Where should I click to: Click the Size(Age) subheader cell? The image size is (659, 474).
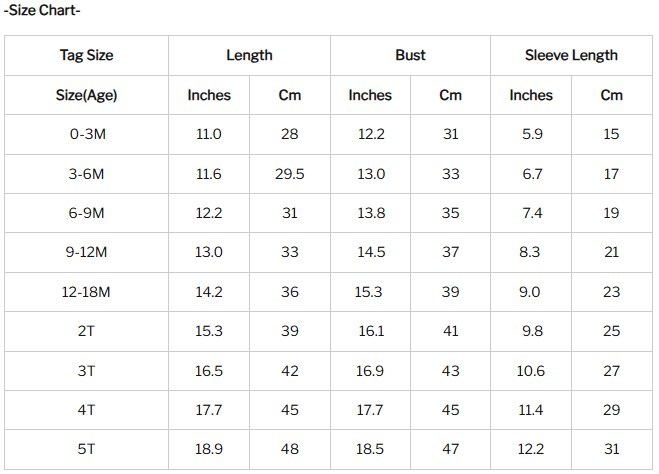(86, 95)
